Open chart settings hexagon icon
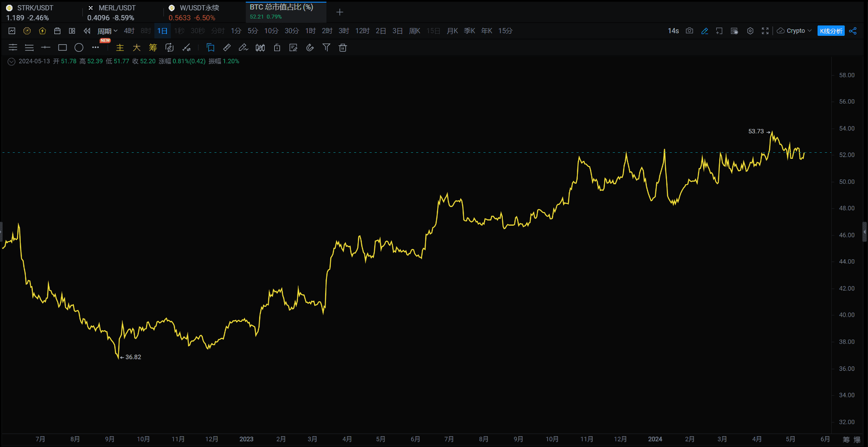 [x=750, y=31]
